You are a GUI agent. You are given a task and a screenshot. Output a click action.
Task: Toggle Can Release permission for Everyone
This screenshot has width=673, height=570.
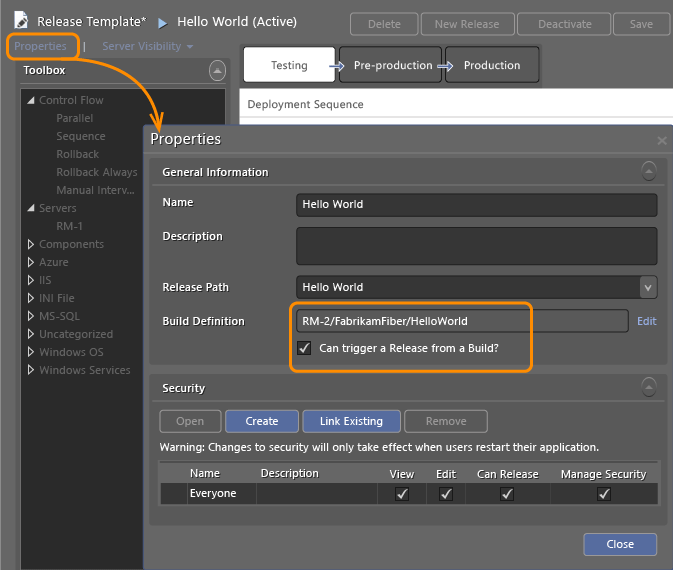[x=507, y=494]
